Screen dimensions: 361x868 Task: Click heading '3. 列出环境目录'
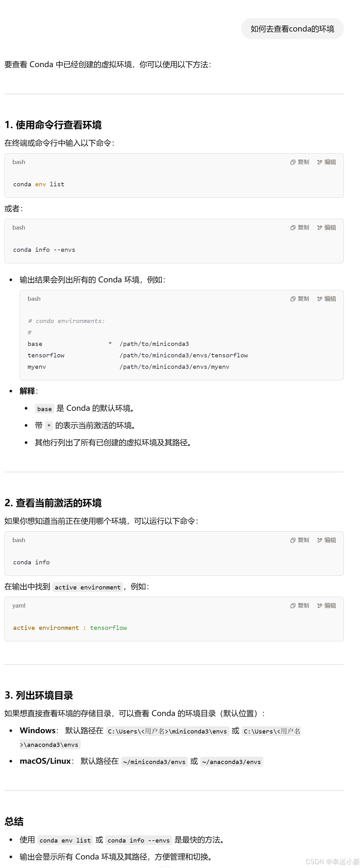[x=39, y=695]
